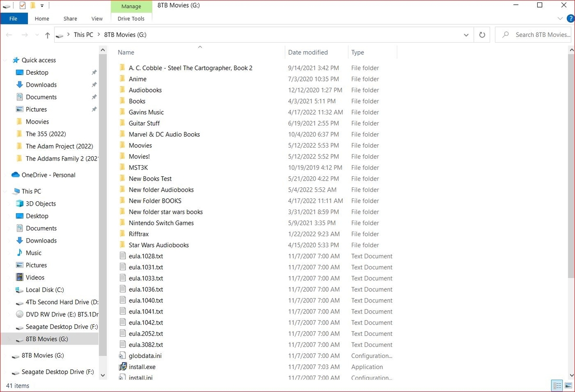575x392 pixels.
Task: Collapse the ribbon using the chevron
Action: click(560, 18)
